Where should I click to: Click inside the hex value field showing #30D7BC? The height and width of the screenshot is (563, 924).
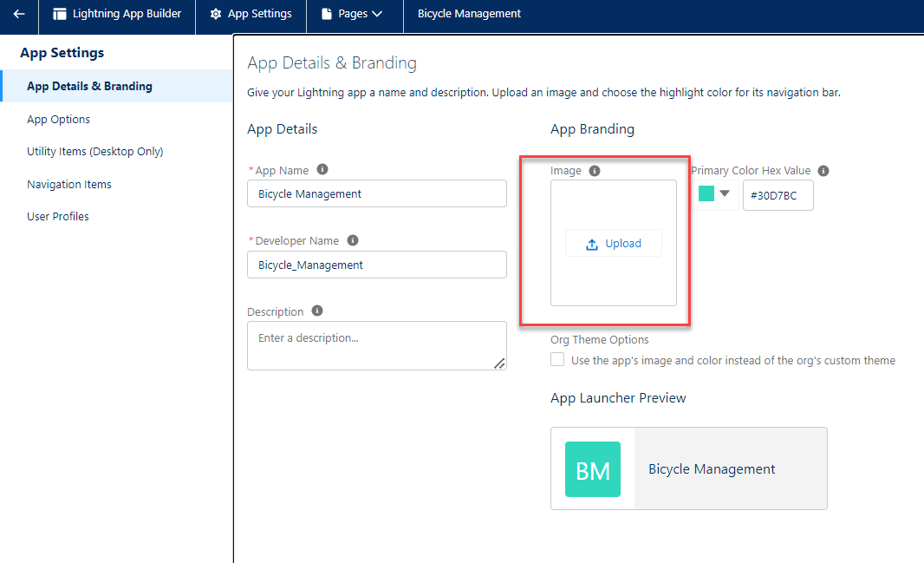[778, 195]
